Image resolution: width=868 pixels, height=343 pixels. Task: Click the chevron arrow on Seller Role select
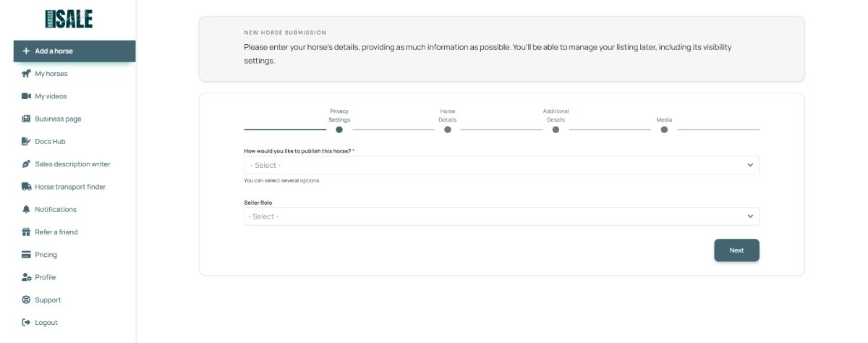[x=749, y=216]
